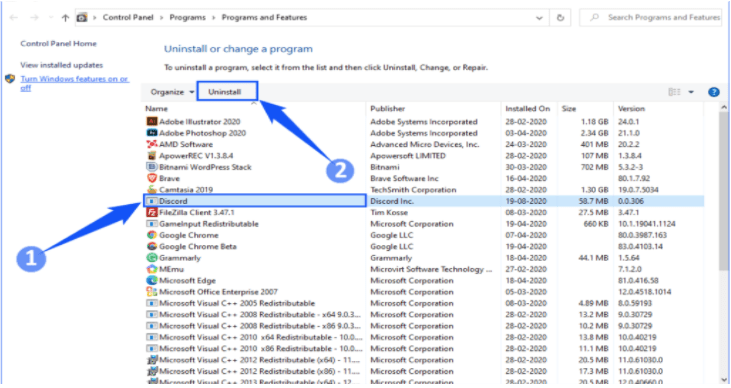
Task: Click the refresh icon beside address bar
Action: coord(560,18)
